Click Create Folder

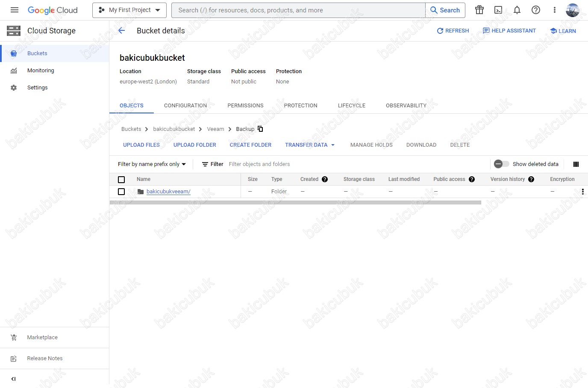pyautogui.click(x=250, y=145)
